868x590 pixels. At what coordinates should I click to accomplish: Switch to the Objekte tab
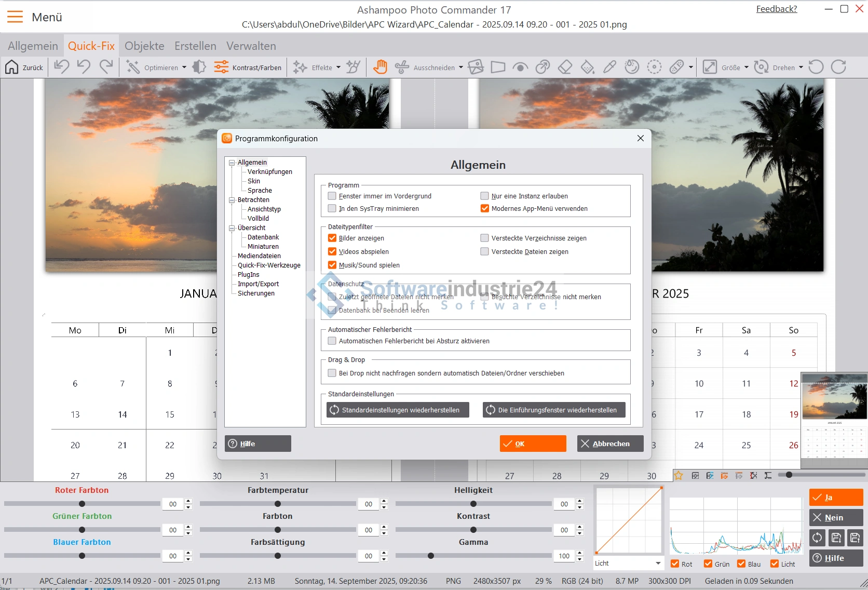144,46
